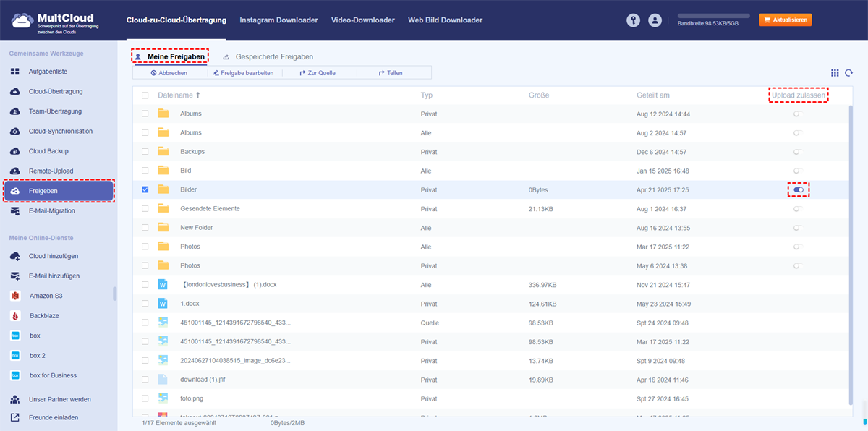Switch to grid view icon
This screenshot has width=868, height=431.
click(835, 73)
